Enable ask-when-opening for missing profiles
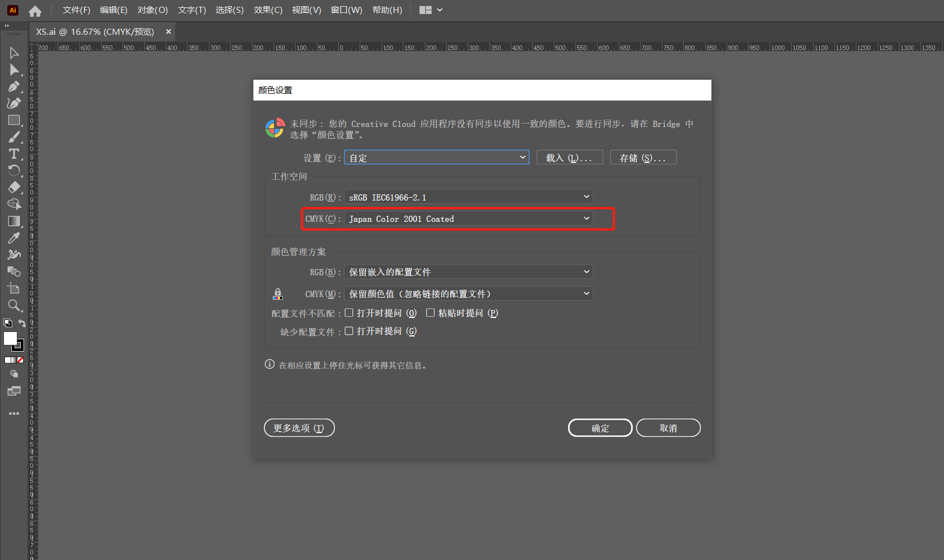Image resolution: width=944 pixels, height=560 pixels. click(x=349, y=331)
